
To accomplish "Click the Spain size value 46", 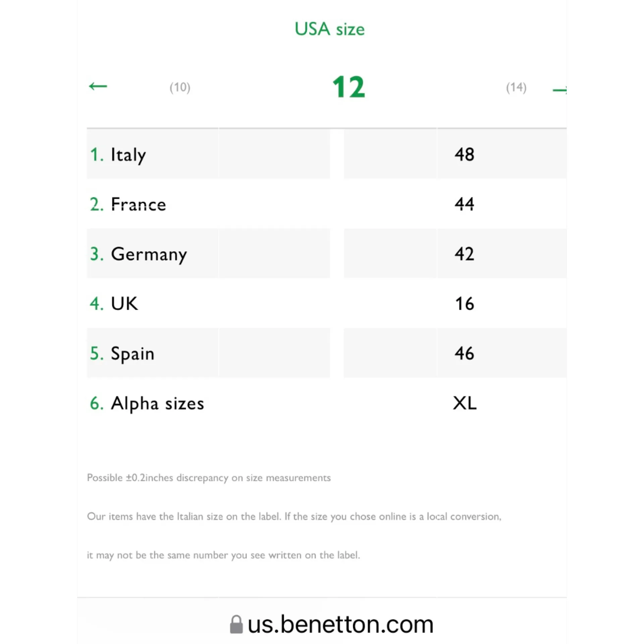I will (465, 354).
